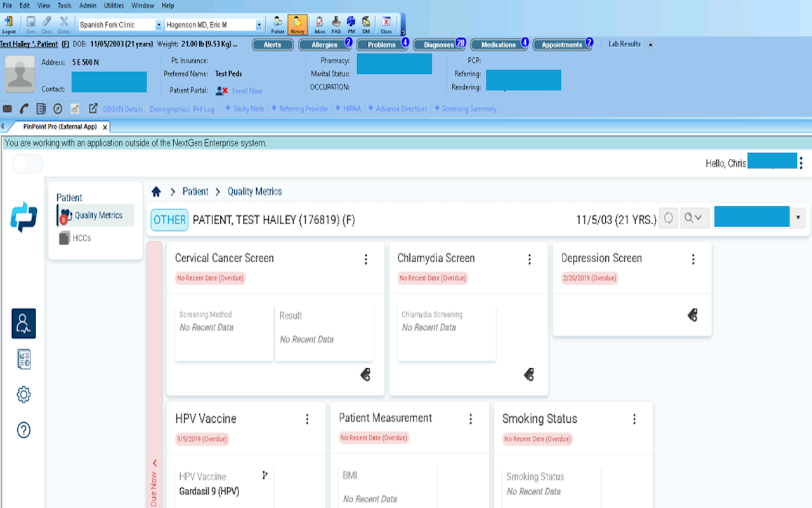Click the Enroll Now link

(247, 91)
